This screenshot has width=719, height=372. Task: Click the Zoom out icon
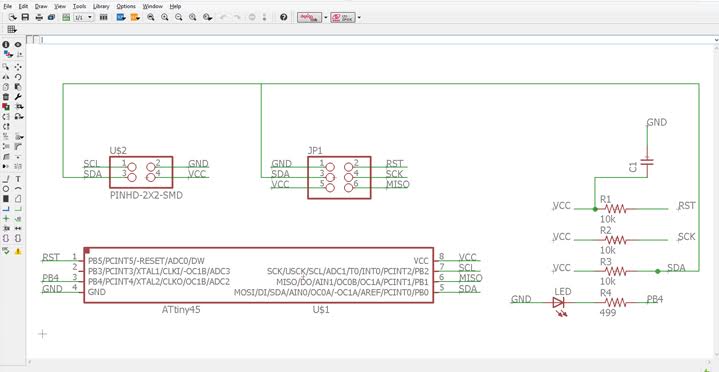coord(179,17)
